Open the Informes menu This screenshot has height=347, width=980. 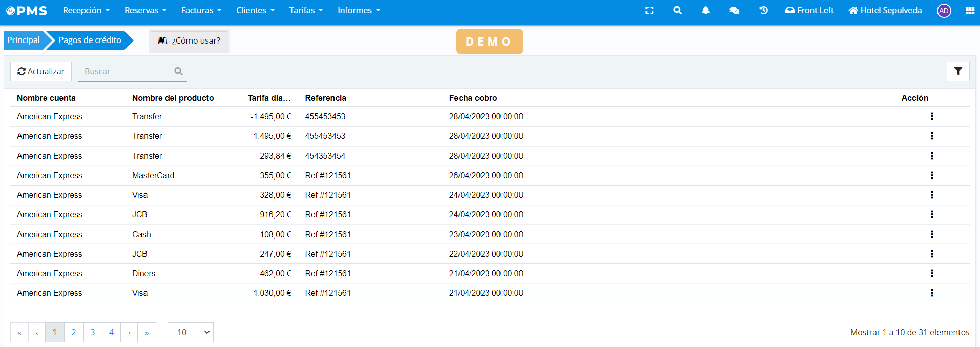tap(359, 10)
